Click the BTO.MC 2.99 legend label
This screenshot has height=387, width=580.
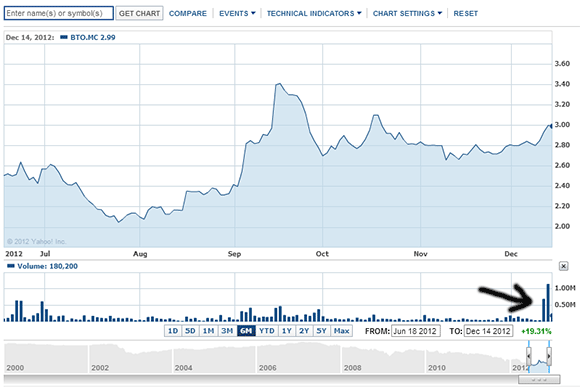[x=93, y=37]
